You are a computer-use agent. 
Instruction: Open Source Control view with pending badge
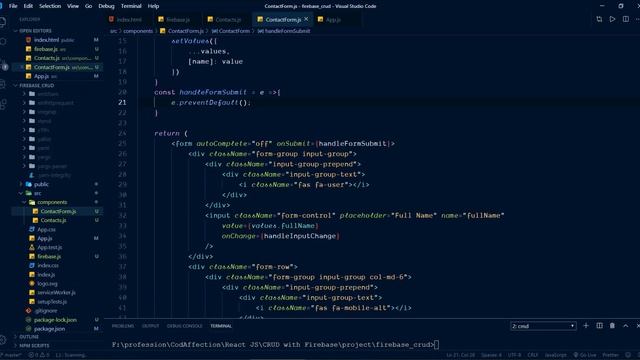tap(3, 65)
